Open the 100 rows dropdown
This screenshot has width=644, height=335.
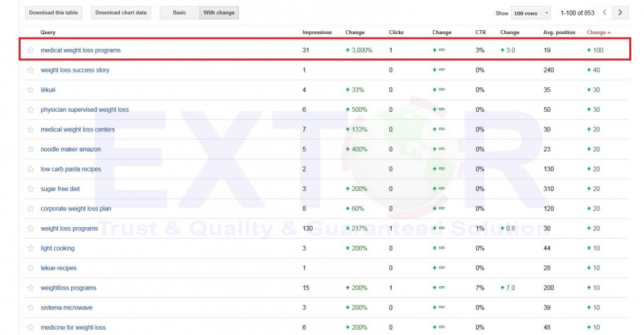(x=530, y=13)
